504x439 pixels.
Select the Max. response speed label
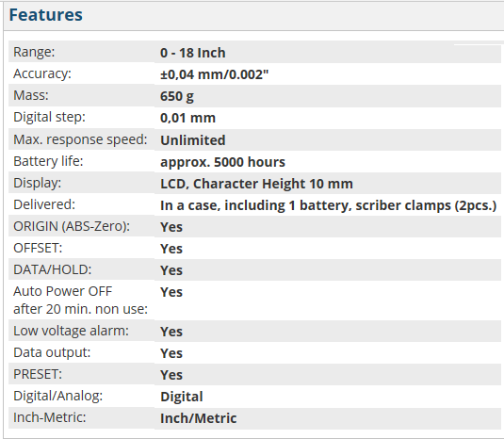[x=80, y=139]
